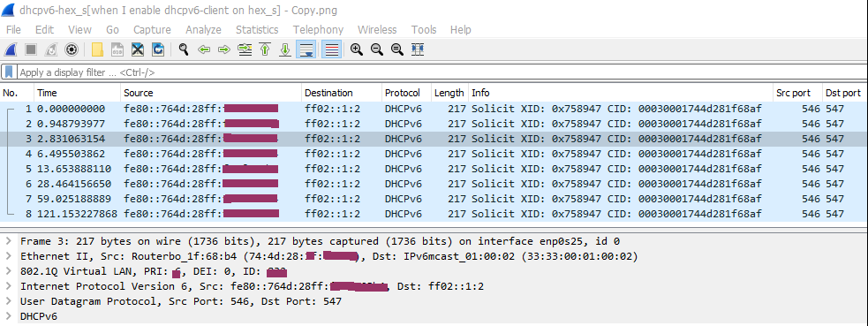Open the View menu

79,29
